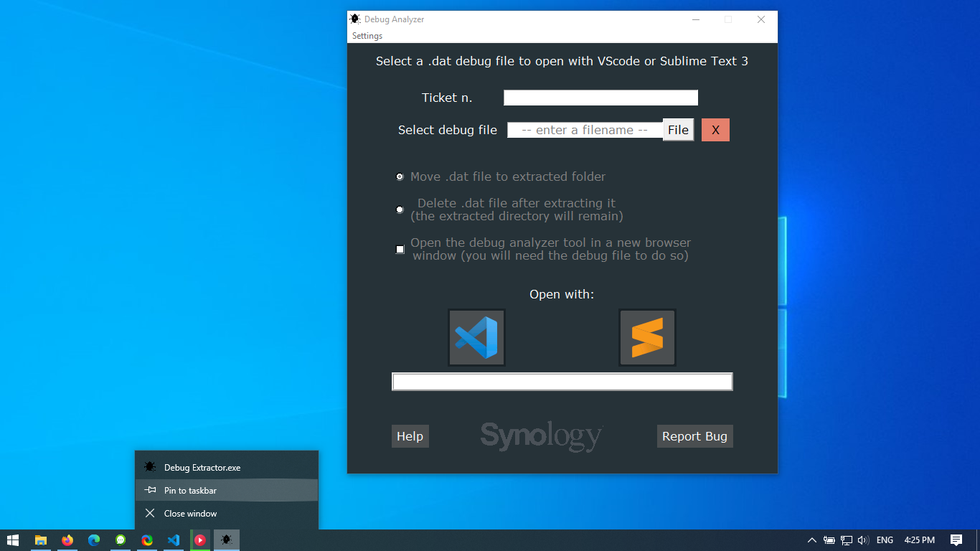Select Debug Extractor.exe in jump list
This screenshot has width=980, height=551.
click(227, 468)
